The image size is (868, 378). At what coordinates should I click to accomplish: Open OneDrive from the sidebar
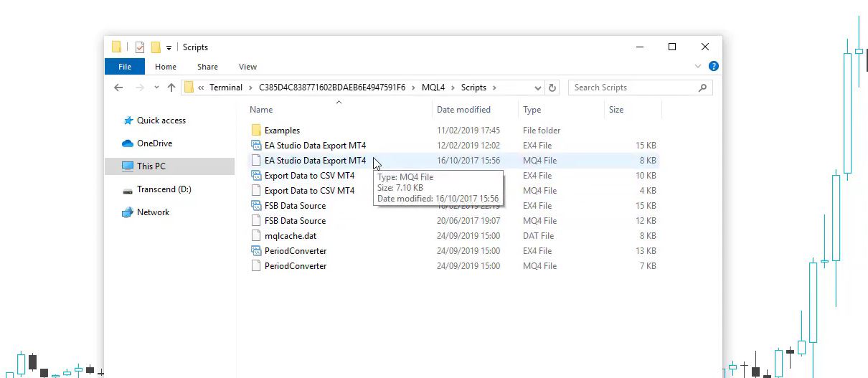[154, 143]
